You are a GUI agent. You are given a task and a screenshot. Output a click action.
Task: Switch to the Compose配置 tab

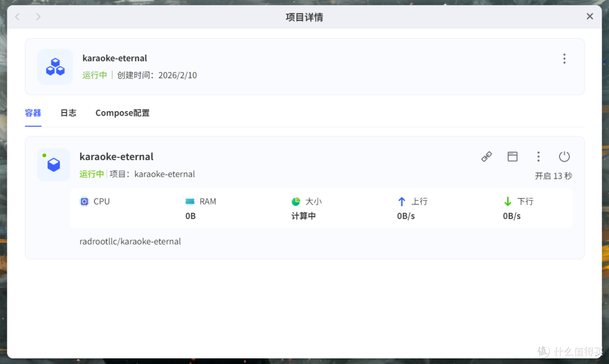point(122,113)
